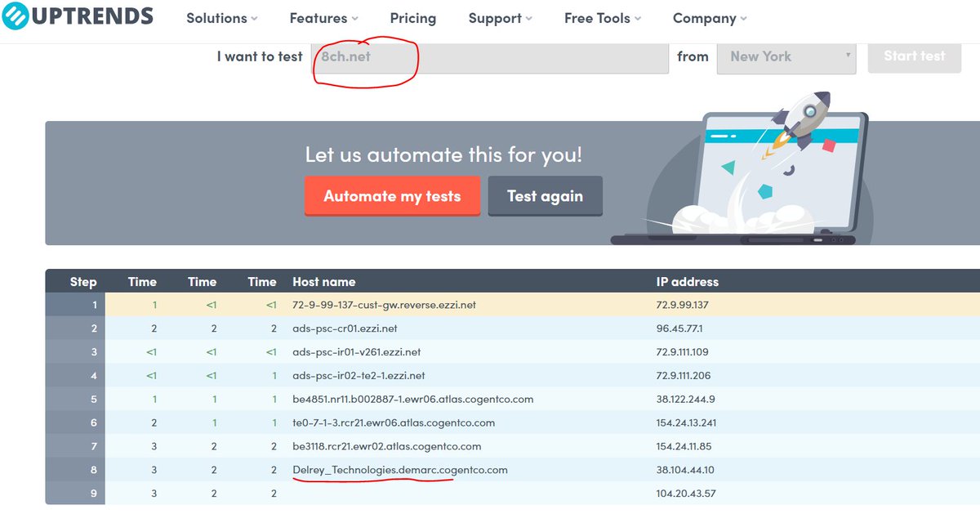This screenshot has width=980, height=532.
Task: Click the domain input field showing 8ch.net
Action: [x=490, y=57]
